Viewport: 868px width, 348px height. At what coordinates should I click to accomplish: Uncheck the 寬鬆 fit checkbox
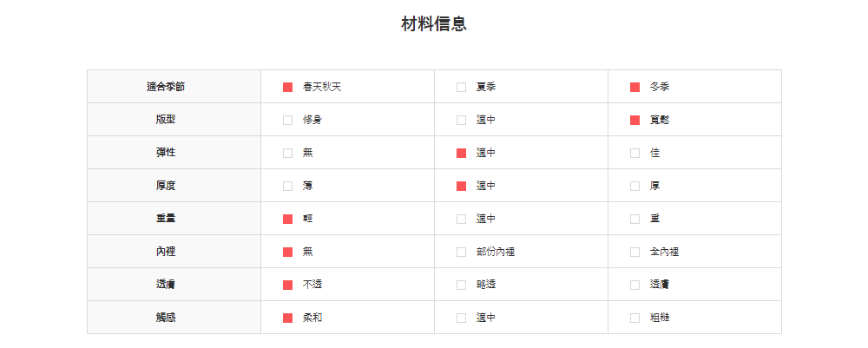(635, 120)
